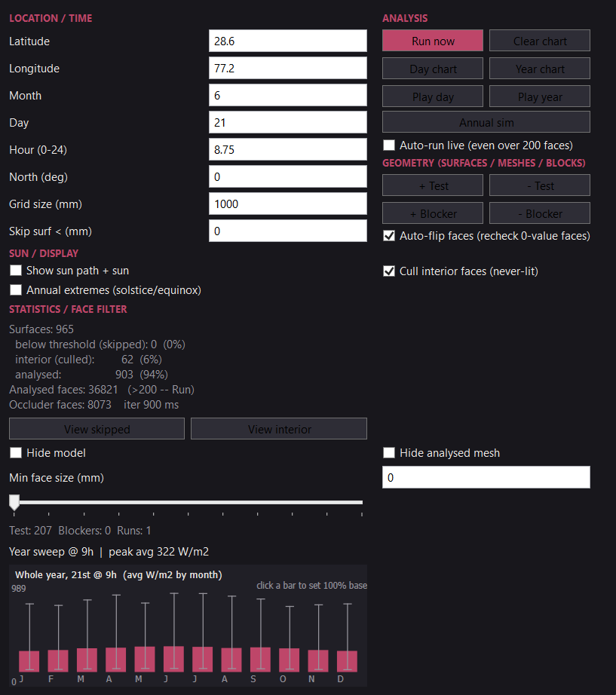
Task: Remove test geometry with - Test
Action: click(540, 185)
